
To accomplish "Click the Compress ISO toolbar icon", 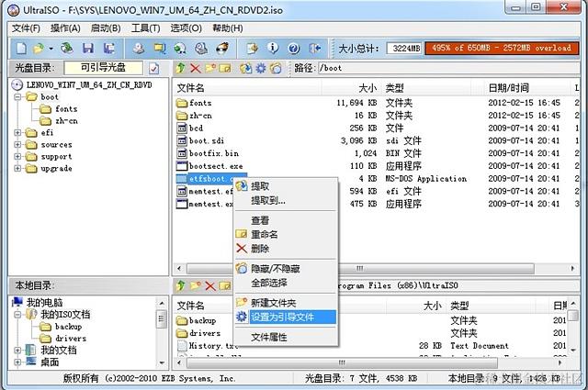I will pyautogui.click(x=160, y=49).
